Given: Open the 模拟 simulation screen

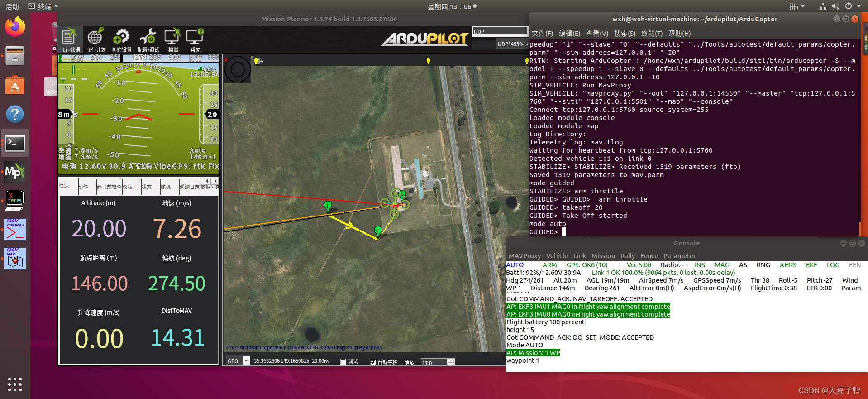Looking at the screenshot, I should [x=173, y=39].
